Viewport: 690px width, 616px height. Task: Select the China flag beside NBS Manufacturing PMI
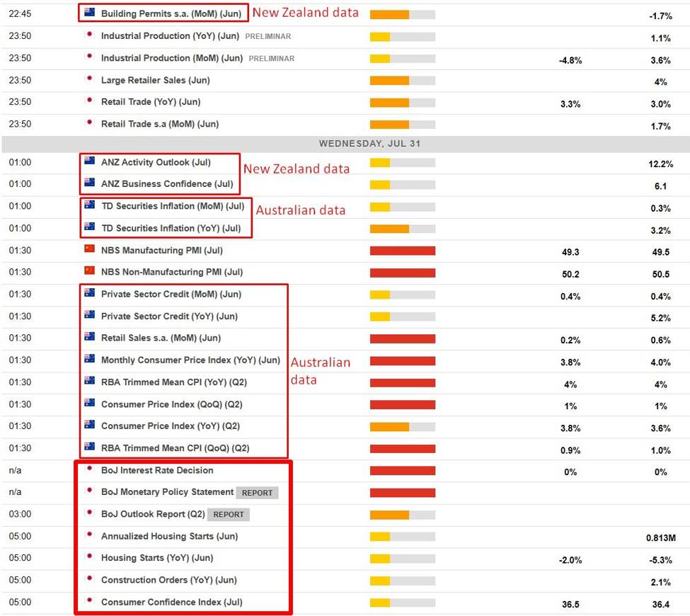tap(89, 249)
